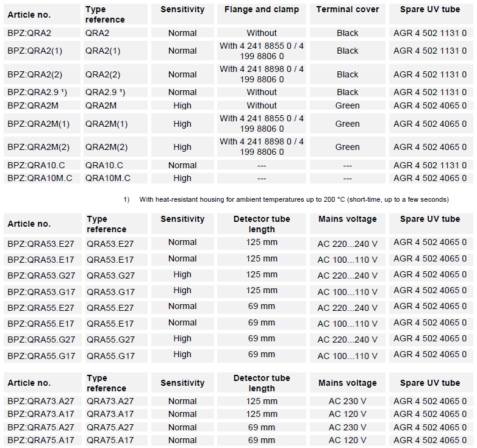Click spare UV tube AGR 4 502 4065 0 for QRA10M.C
The width and height of the screenshot is (477, 448).
point(430,178)
